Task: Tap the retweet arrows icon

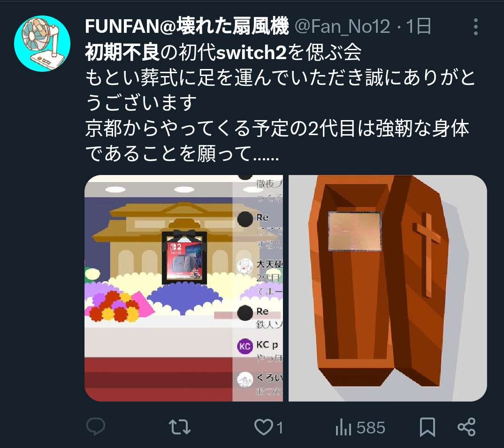Action: point(180,427)
